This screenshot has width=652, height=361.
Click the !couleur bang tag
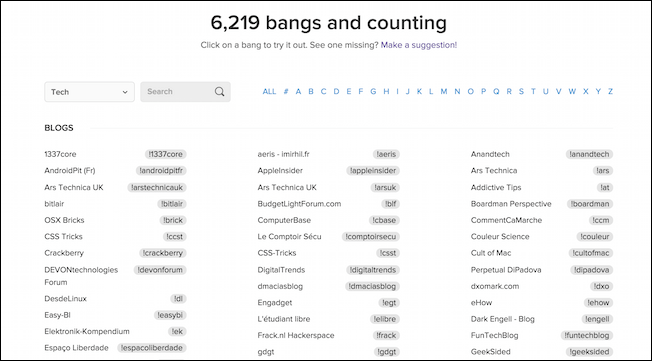click(595, 237)
